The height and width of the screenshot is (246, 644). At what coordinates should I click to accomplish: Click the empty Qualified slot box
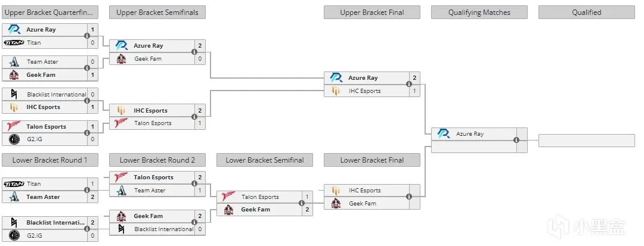pos(587,140)
